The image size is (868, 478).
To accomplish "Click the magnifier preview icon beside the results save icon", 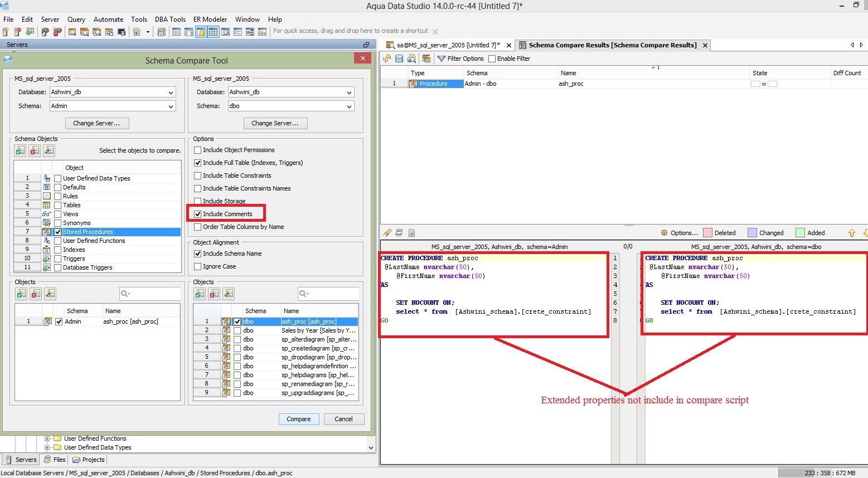I will [x=411, y=58].
